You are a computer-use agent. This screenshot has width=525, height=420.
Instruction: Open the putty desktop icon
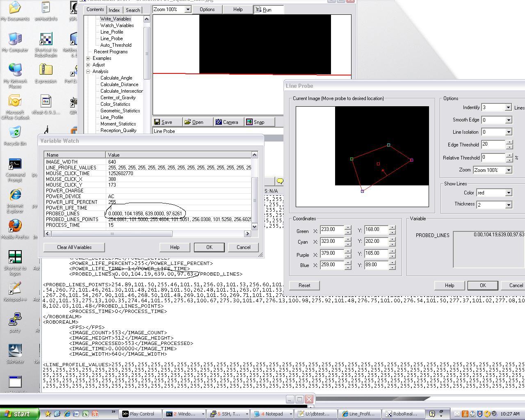point(15,322)
